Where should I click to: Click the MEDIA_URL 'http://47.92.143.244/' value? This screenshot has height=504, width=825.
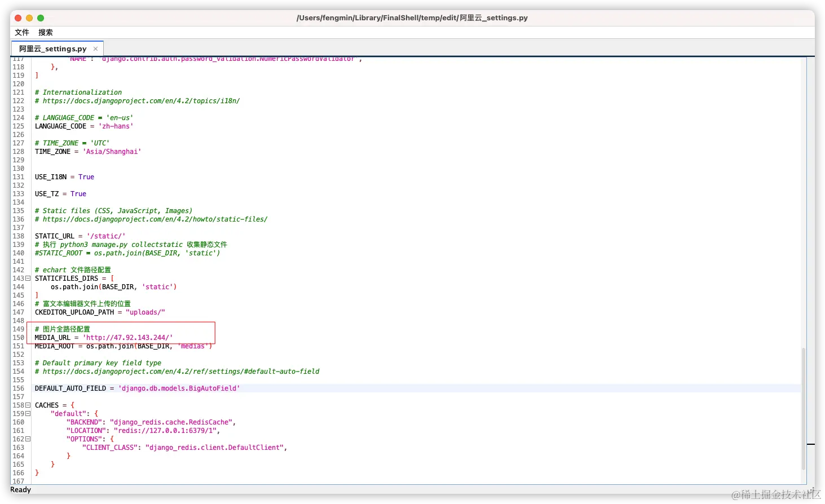pos(127,338)
